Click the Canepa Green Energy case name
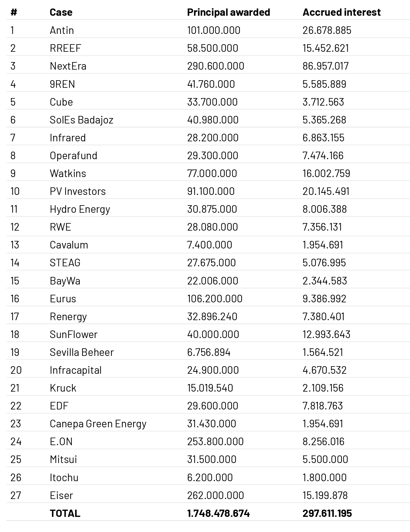 coord(98,424)
